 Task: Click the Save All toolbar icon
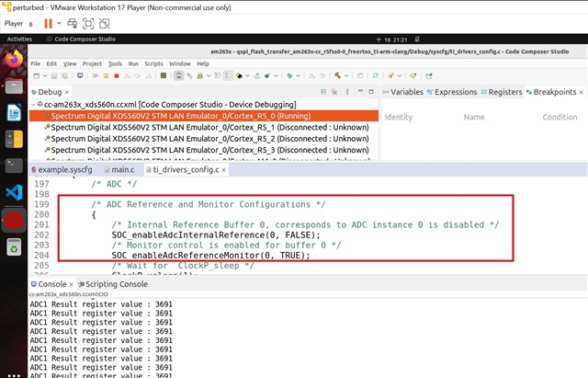[65, 75]
